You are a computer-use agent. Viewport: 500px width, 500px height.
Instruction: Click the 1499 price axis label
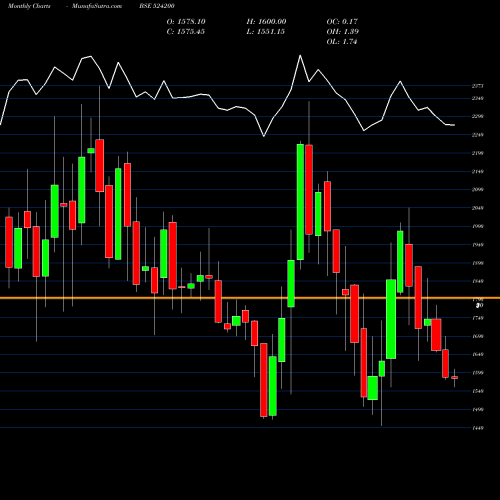[x=478, y=410]
